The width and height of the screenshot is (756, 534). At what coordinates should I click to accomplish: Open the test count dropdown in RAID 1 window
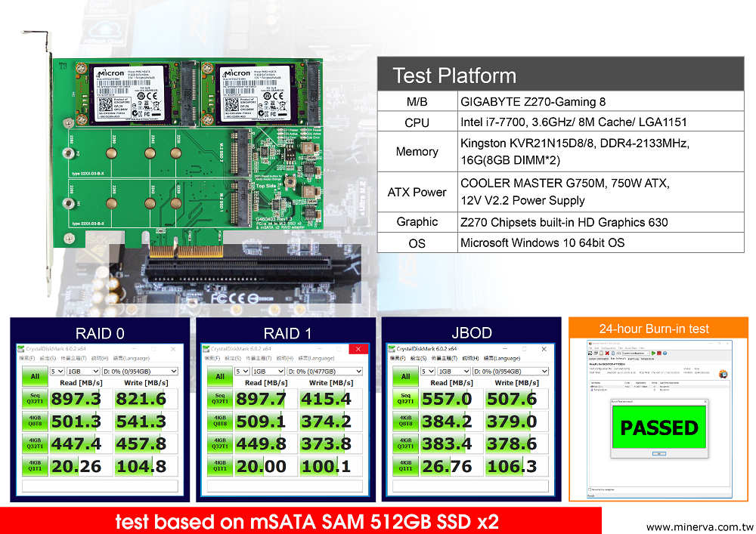242,372
